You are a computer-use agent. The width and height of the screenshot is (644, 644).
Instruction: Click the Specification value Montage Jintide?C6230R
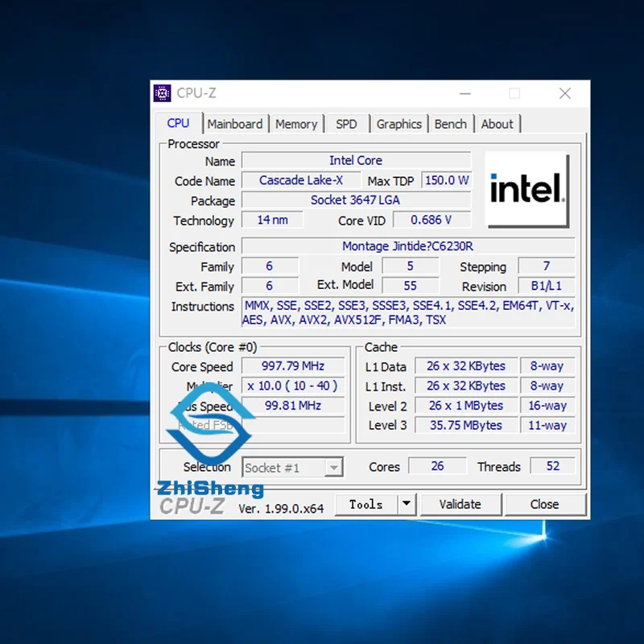tap(408, 246)
